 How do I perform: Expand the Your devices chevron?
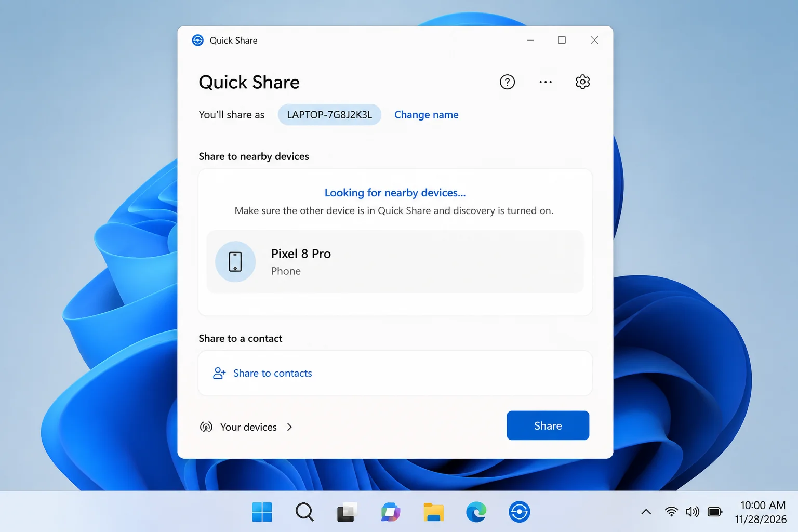pos(289,427)
